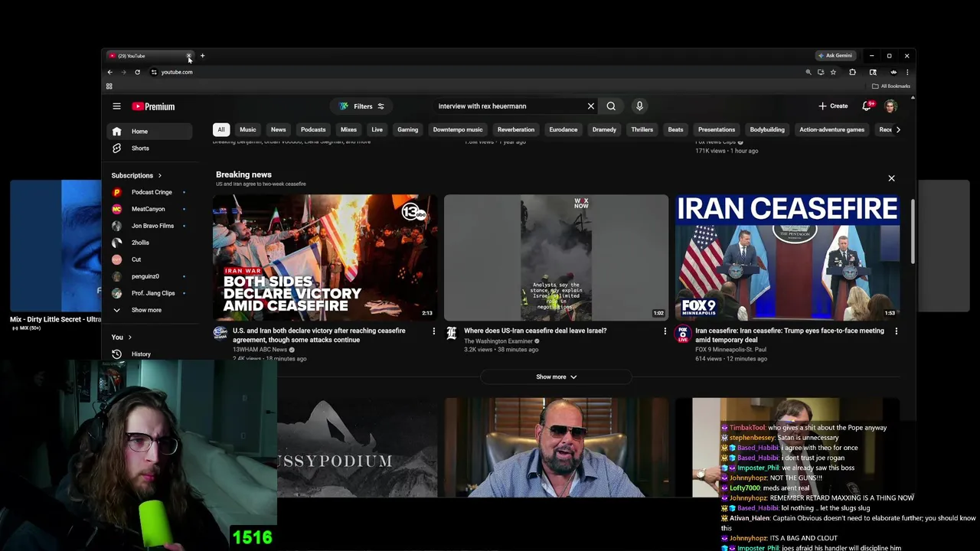Image resolution: width=980 pixels, height=551 pixels.
Task: Select the Reverberation chip
Action: coord(516,129)
